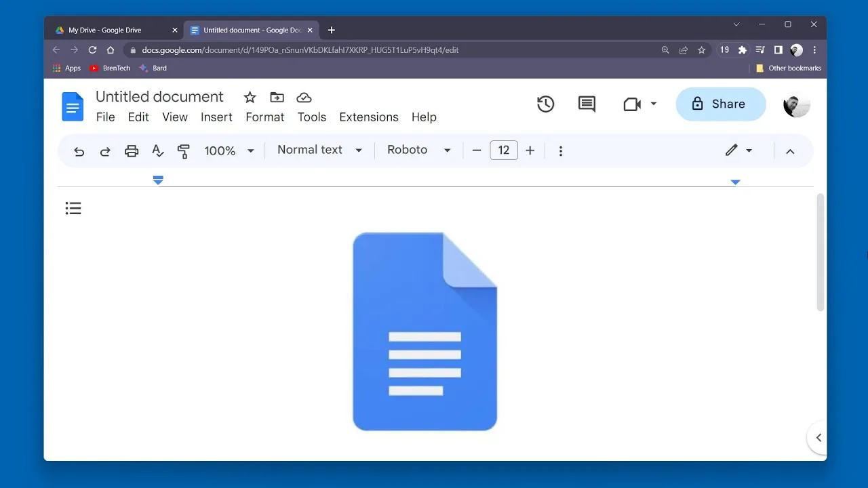Open the browser extensions puzzle icon
Screen dimensions: 868x488
[x=743, y=49]
